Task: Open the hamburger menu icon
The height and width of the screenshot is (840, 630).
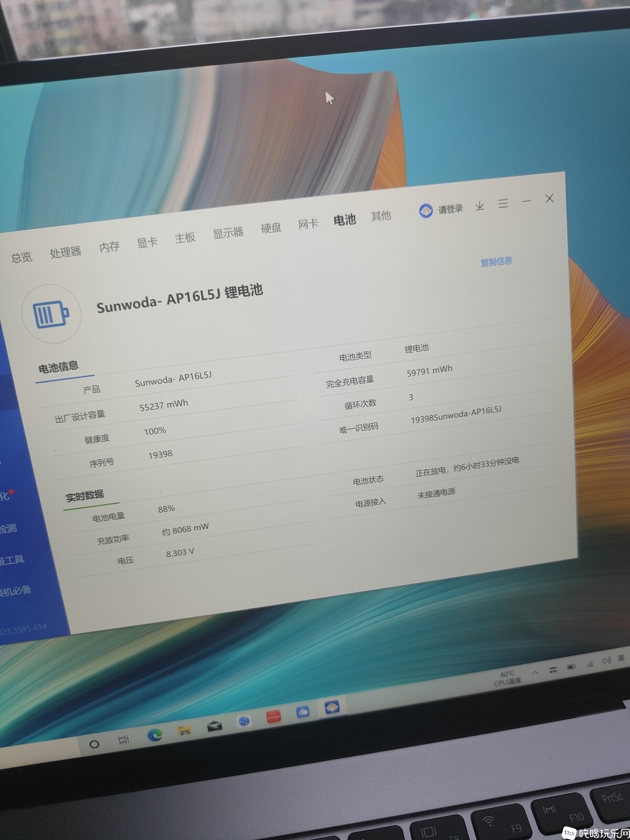Action: pos(503,203)
